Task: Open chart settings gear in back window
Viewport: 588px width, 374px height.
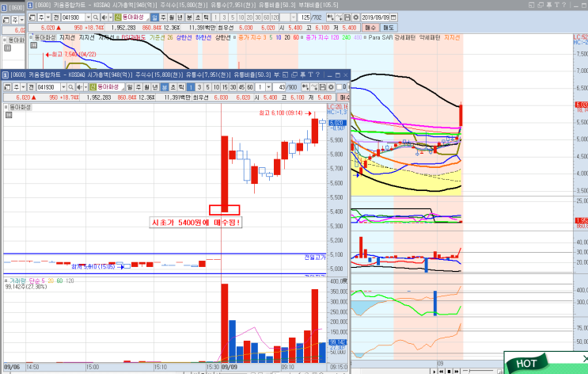Action: 355,17
